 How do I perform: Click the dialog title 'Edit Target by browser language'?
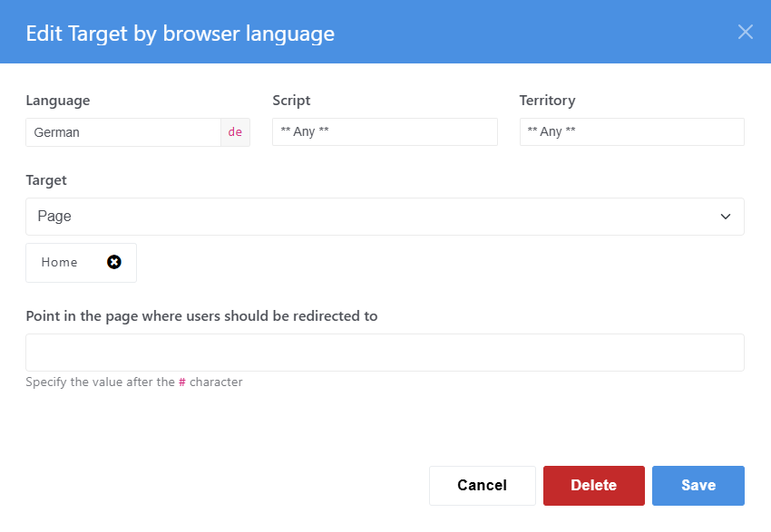click(x=180, y=34)
